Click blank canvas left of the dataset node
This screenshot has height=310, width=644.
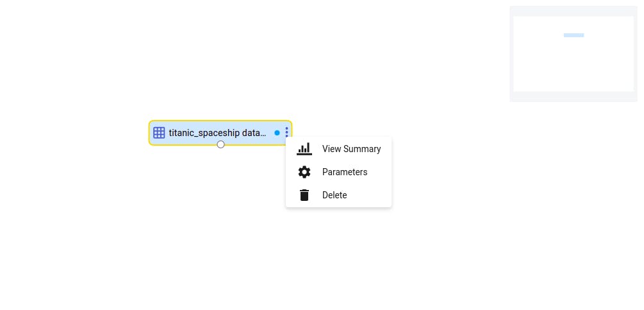(74, 133)
